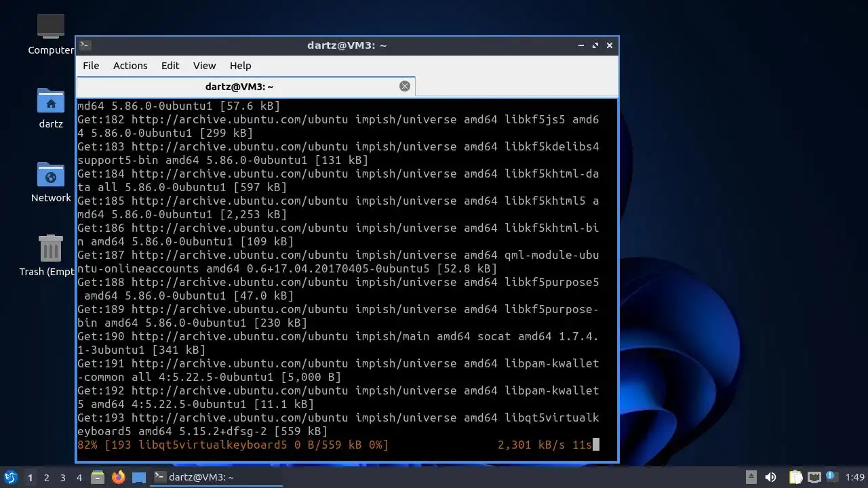Screen dimensions: 868x488
Task: Click the terminal window title text
Action: pyautogui.click(x=347, y=45)
